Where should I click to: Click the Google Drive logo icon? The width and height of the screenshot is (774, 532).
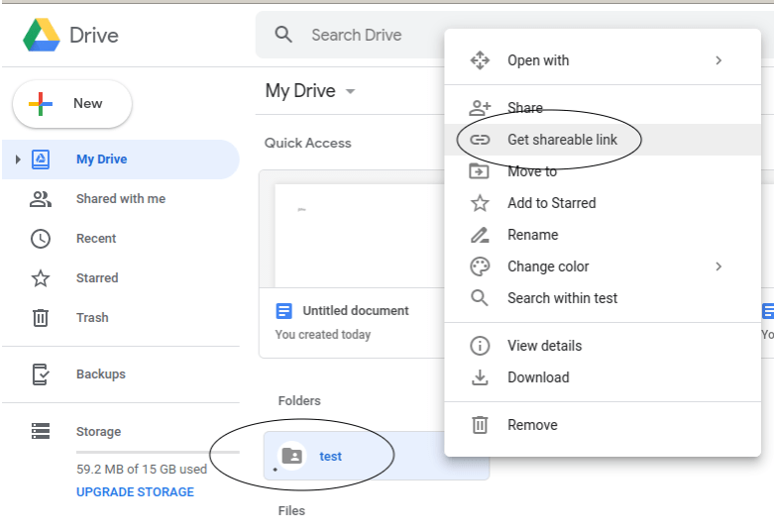click(x=42, y=36)
